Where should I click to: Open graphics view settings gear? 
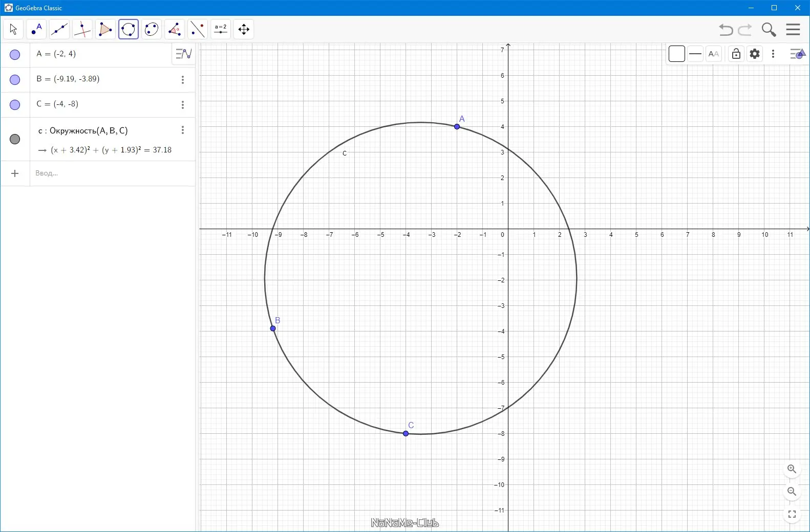tap(755, 54)
